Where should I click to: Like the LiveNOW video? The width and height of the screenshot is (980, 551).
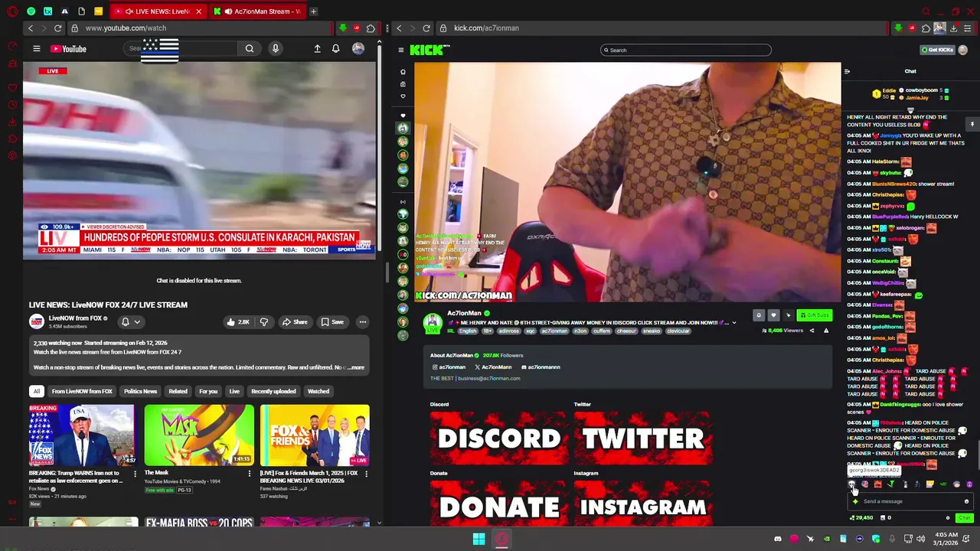coord(238,322)
